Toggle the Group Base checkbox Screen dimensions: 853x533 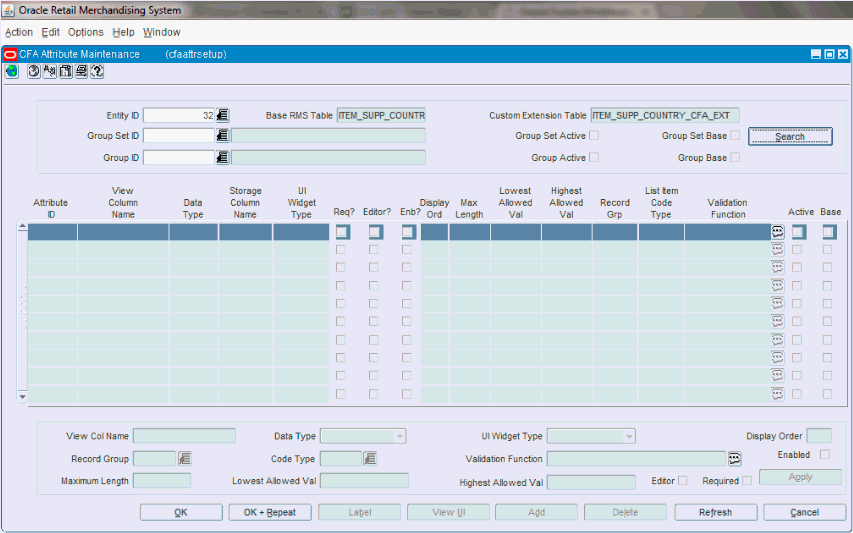coord(735,157)
